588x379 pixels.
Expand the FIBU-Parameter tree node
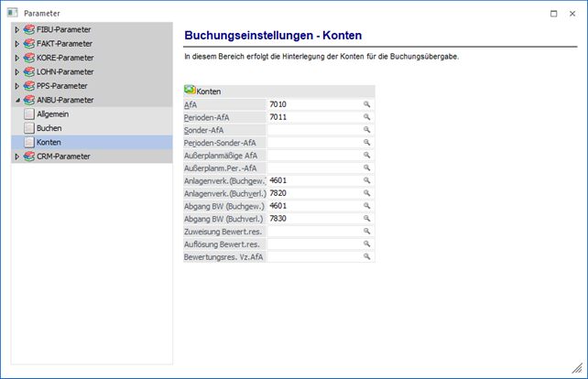tap(16, 30)
